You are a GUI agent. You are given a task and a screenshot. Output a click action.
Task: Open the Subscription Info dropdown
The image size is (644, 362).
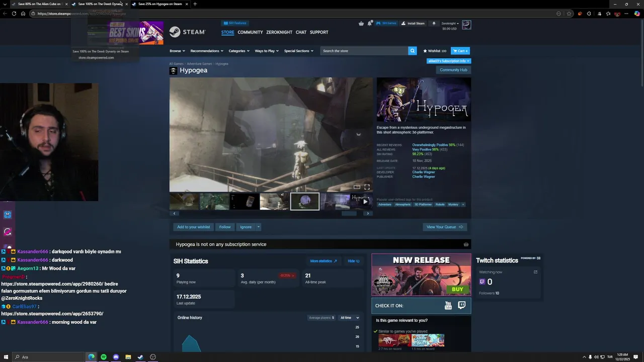[x=449, y=61]
